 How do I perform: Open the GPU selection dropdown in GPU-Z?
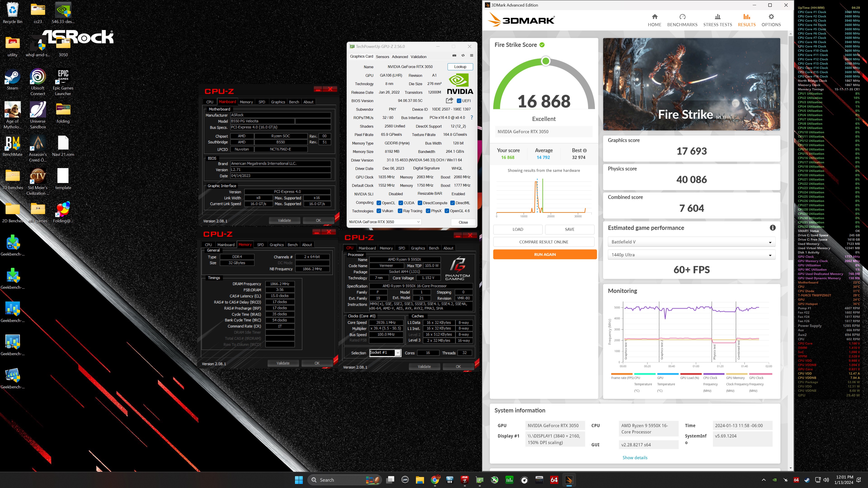384,222
